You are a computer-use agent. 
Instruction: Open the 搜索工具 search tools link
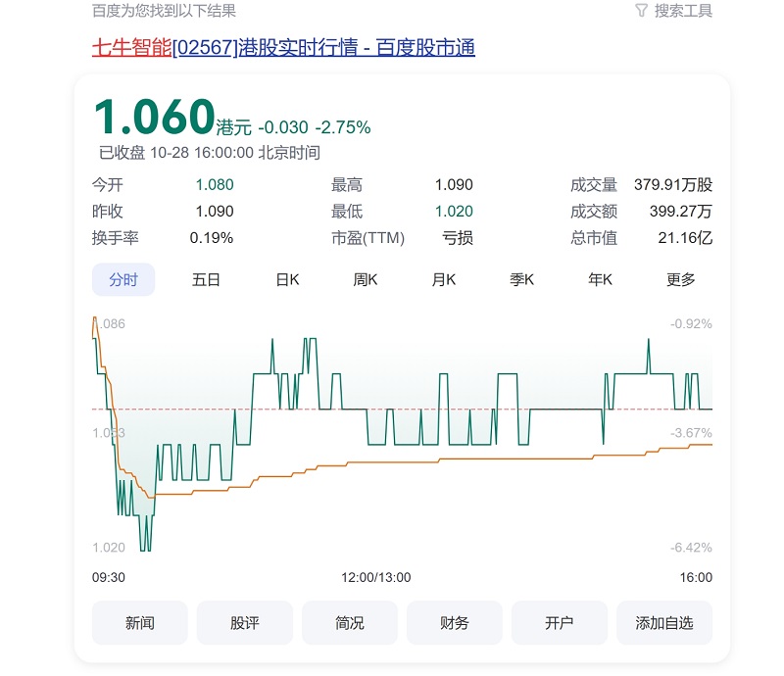(683, 11)
